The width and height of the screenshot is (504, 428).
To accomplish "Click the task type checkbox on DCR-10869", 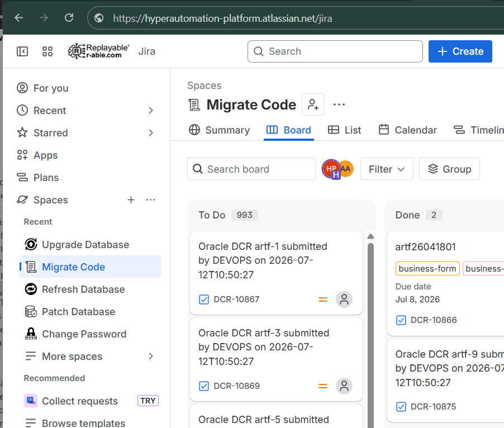I will 204,386.
